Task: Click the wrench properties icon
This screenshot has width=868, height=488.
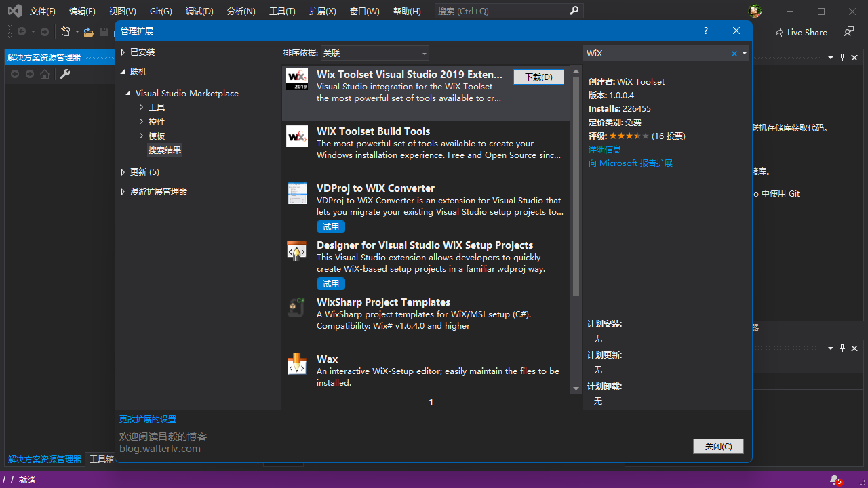Action: tap(65, 74)
